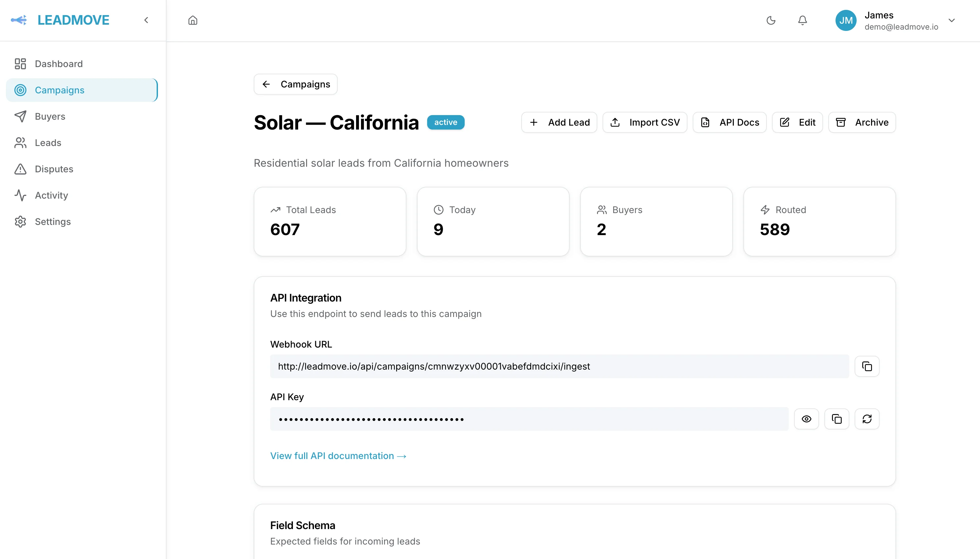Archive this campaign

[x=862, y=122]
